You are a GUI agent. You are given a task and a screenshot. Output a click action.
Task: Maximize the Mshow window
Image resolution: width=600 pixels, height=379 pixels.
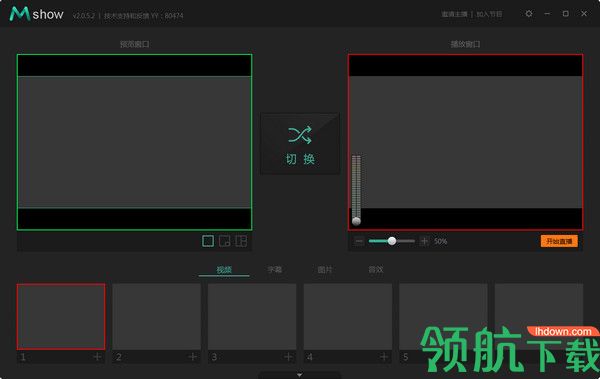566,14
